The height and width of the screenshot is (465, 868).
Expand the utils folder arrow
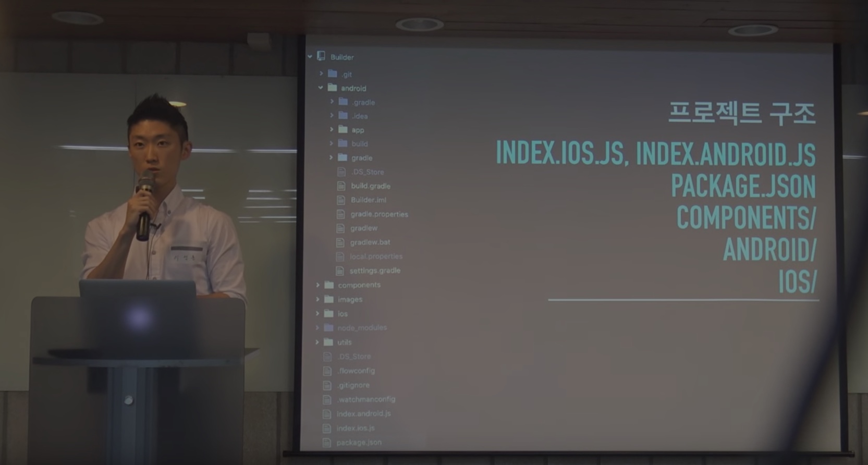coord(317,342)
